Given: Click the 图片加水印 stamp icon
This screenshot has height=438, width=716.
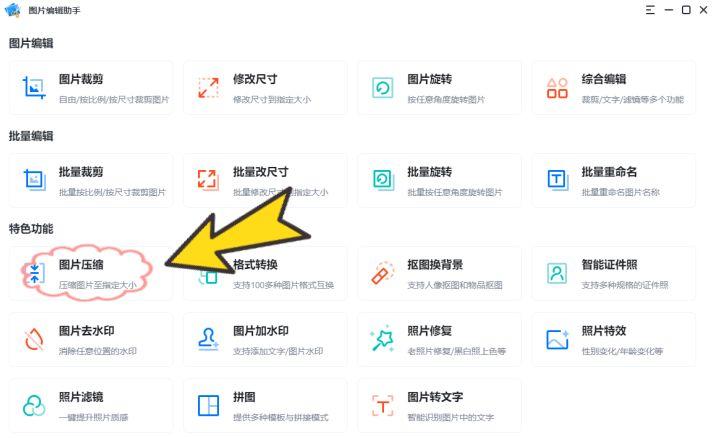Looking at the screenshot, I should 208,339.
